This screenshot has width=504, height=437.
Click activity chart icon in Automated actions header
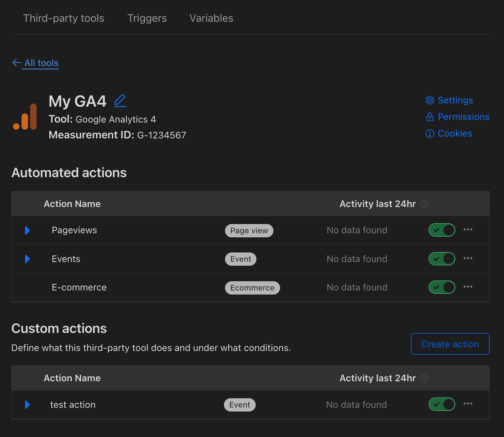tap(424, 204)
